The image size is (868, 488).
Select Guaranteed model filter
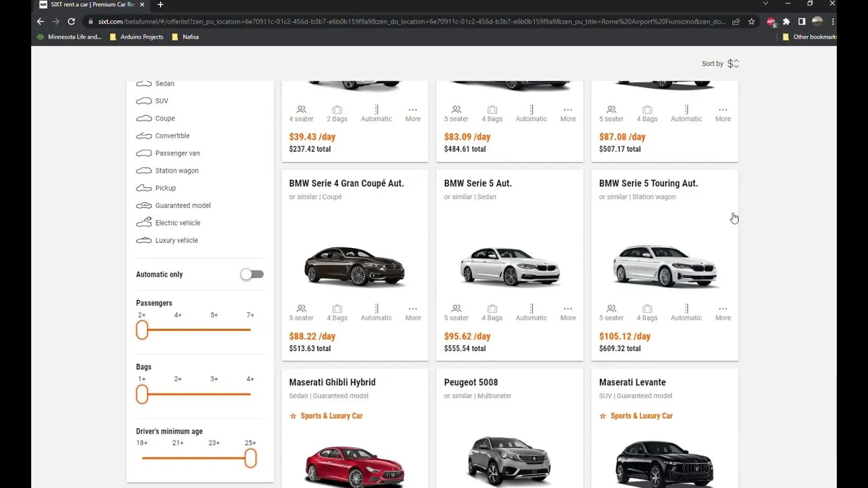coord(173,205)
